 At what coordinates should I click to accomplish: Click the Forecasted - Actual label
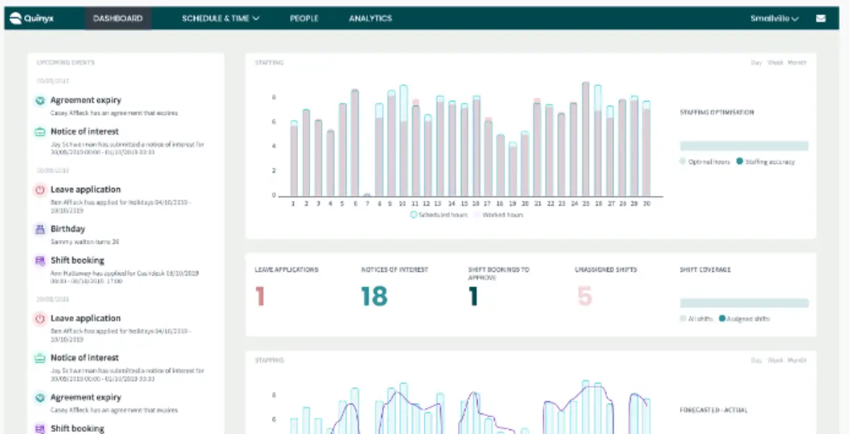click(x=714, y=410)
